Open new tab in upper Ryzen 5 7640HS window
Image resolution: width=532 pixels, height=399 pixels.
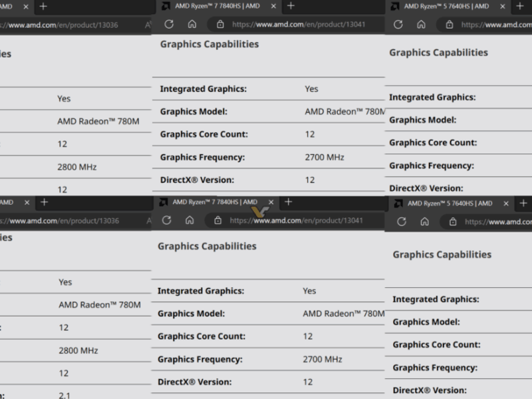point(520,6)
